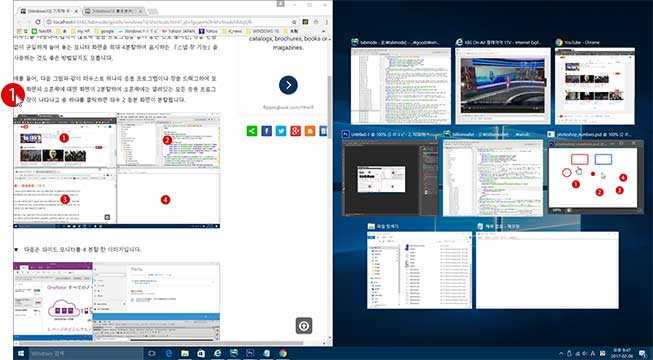Open a new Chrome tab
Viewport: 653px width, 360px height.
coord(153,11)
